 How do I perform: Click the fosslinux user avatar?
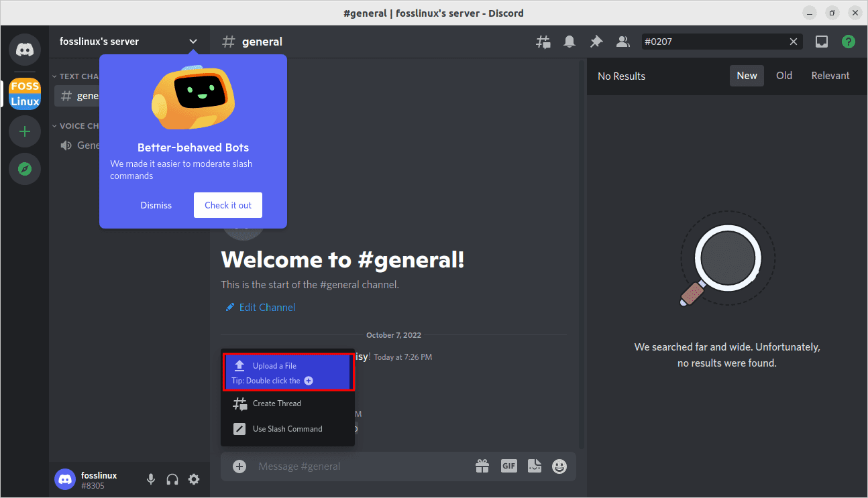tap(65, 479)
